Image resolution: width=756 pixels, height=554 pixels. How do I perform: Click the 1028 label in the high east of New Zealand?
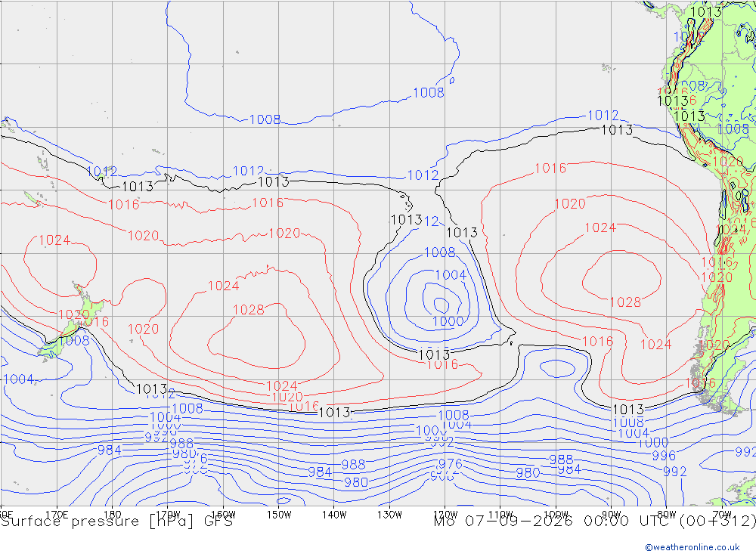pos(248,310)
